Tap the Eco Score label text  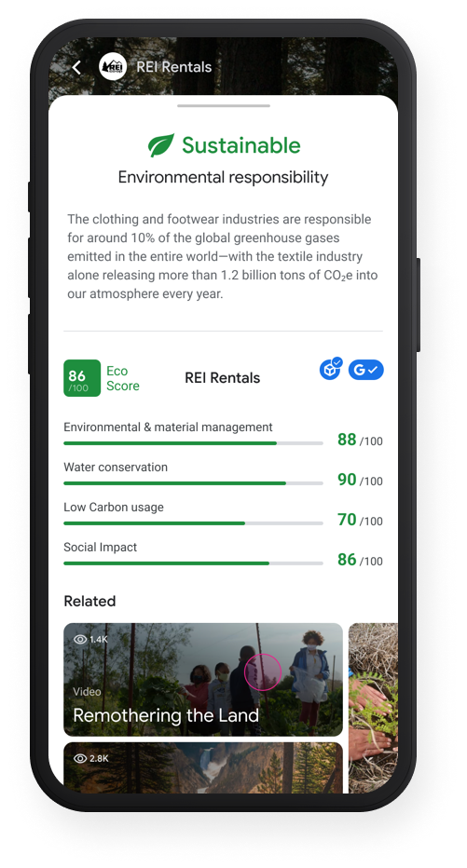coord(123,378)
